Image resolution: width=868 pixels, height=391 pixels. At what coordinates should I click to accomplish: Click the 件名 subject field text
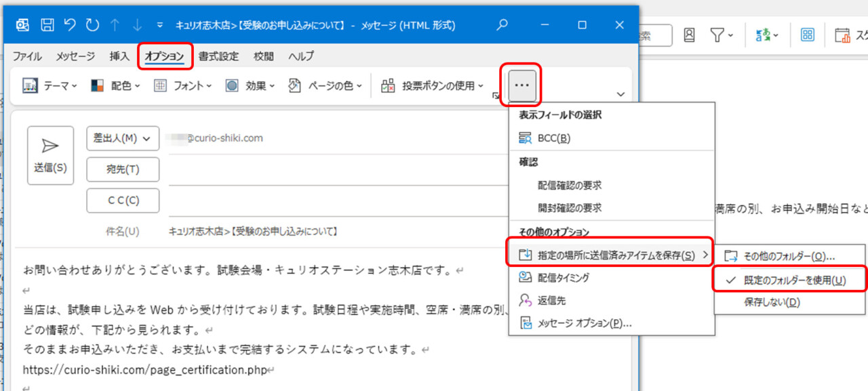(x=252, y=232)
